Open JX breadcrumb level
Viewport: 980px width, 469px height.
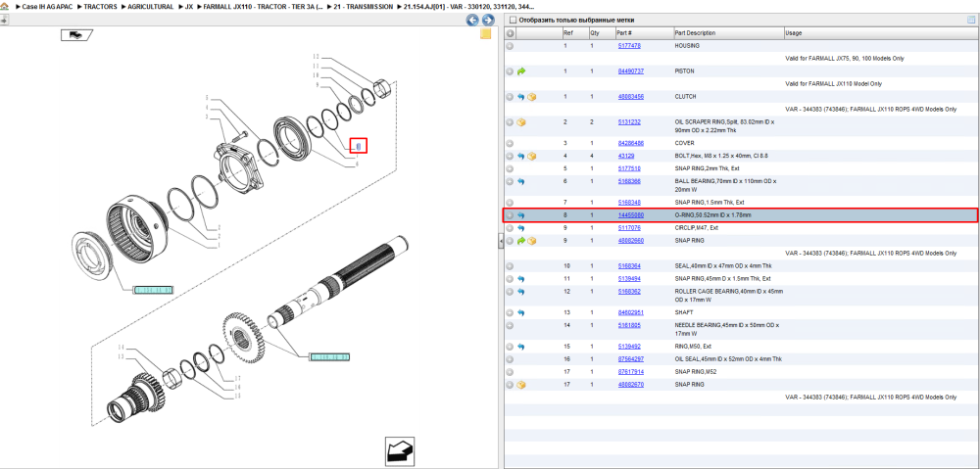coord(189,6)
